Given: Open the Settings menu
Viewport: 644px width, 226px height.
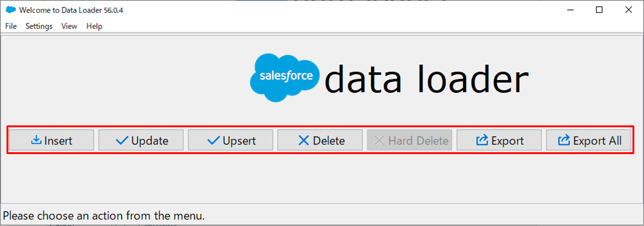Looking at the screenshot, I should click(39, 26).
